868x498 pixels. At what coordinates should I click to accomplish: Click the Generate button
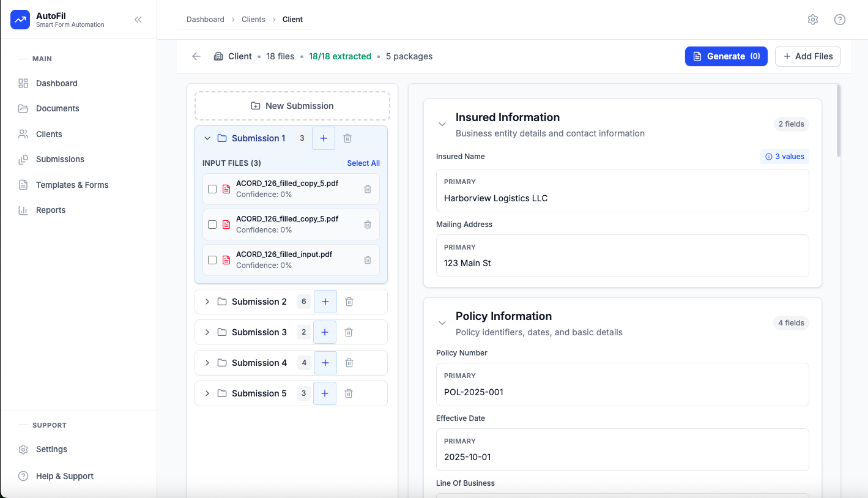pos(726,56)
